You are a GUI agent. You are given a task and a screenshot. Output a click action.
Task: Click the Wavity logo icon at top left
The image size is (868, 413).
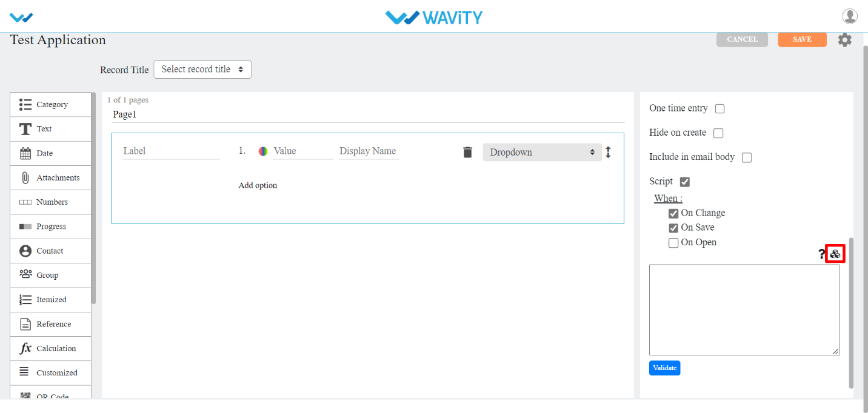[x=21, y=18]
